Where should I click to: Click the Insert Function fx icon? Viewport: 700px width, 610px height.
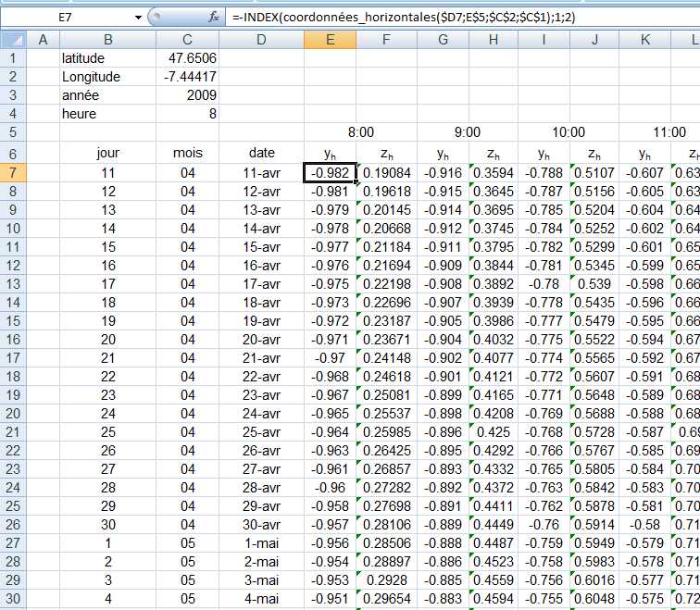214,18
